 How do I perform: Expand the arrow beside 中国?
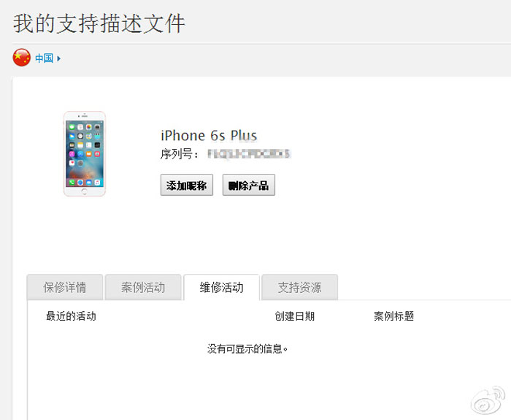[x=58, y=58]
